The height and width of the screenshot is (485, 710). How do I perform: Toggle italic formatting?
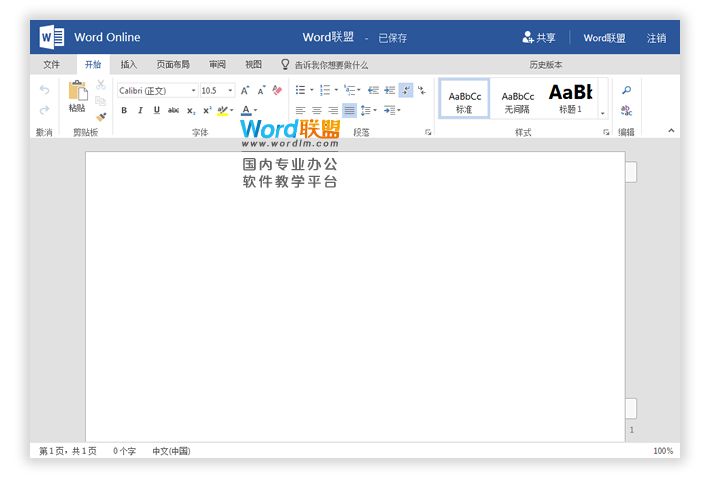[140, 110]
